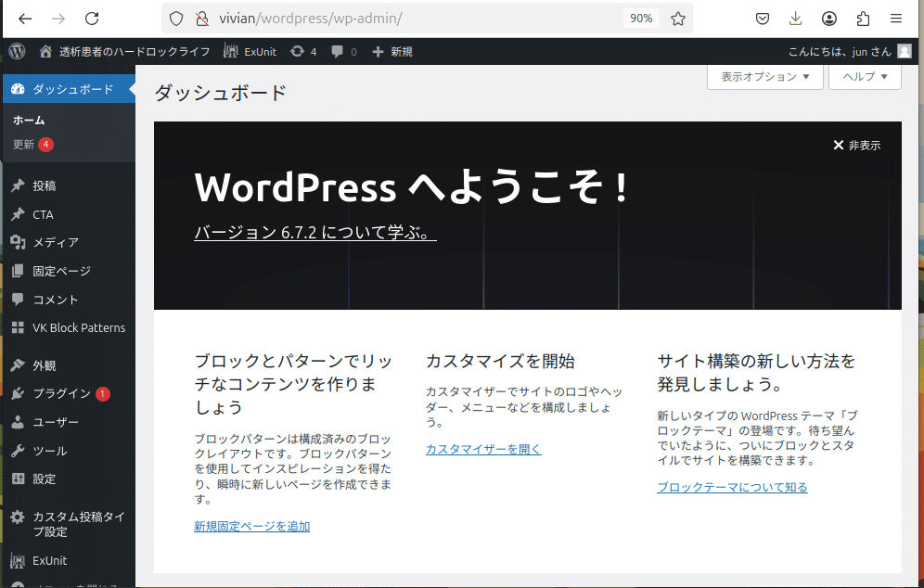924x588 pixels.
Task: Click the red plugin update badge 1
Action: 103,393
